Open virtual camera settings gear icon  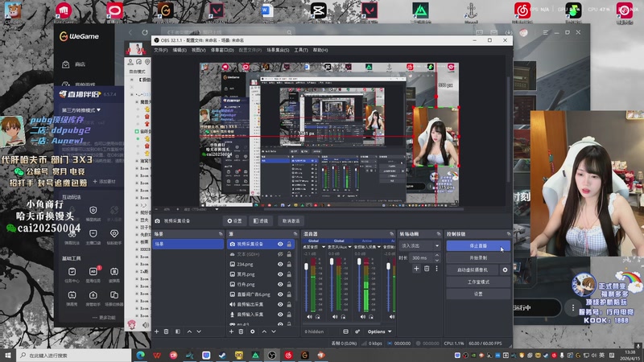[x=506, y=270]
